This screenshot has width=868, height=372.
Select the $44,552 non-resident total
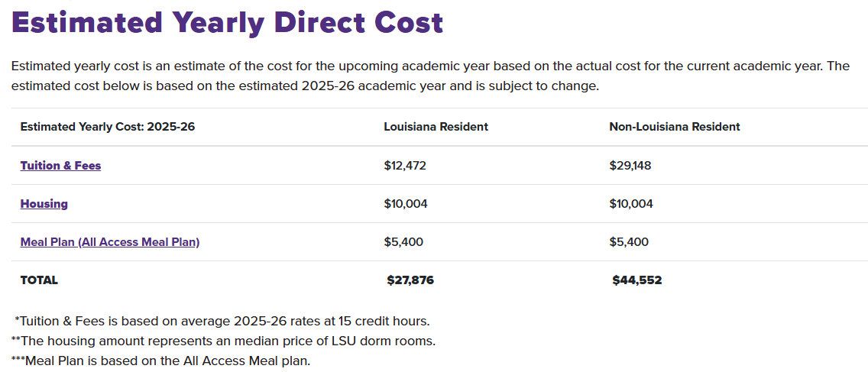pyautogui.click(x=637, y=280)
